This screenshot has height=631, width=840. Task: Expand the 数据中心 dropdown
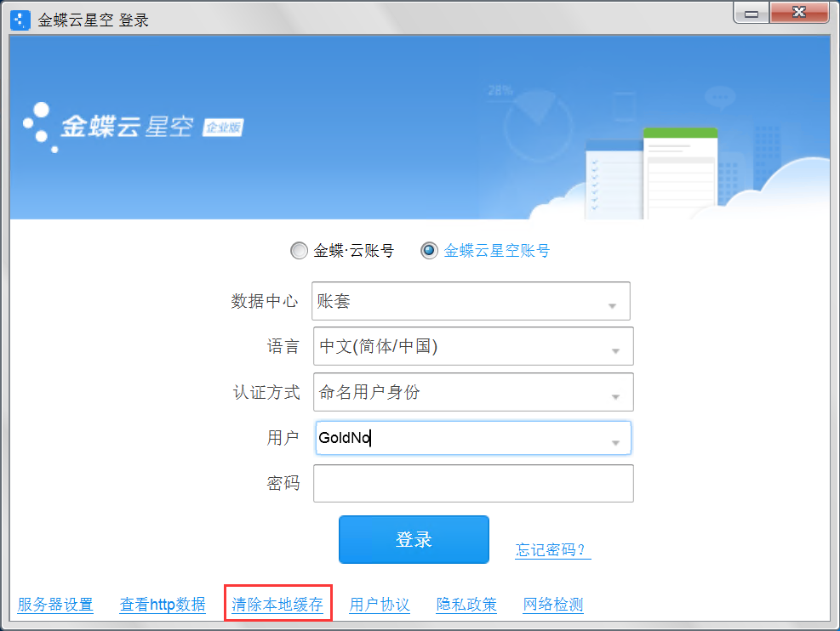[612, 305]
